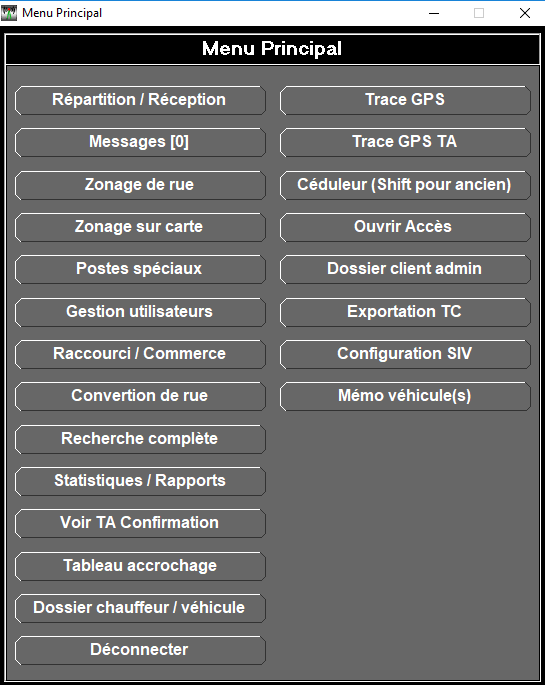545x685 pixels.
Task: Launch Gestion utilisateurs
Action: click(x=140, y=312)
